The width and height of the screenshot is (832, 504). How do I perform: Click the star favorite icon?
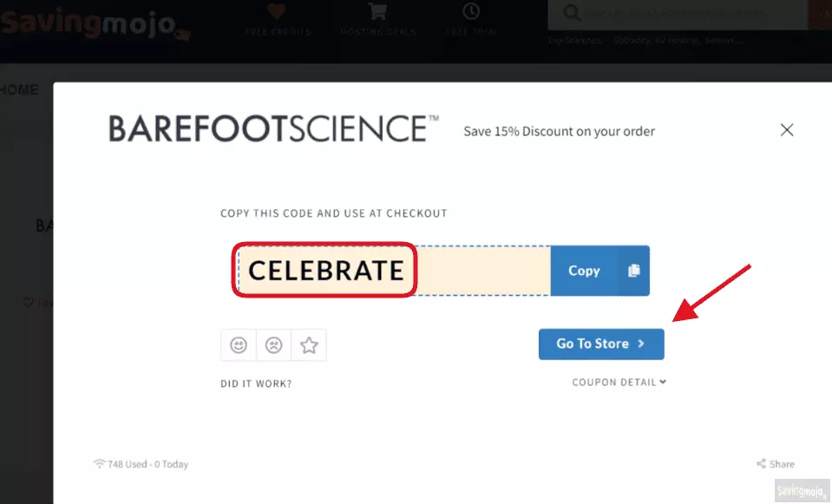[309, 345]
